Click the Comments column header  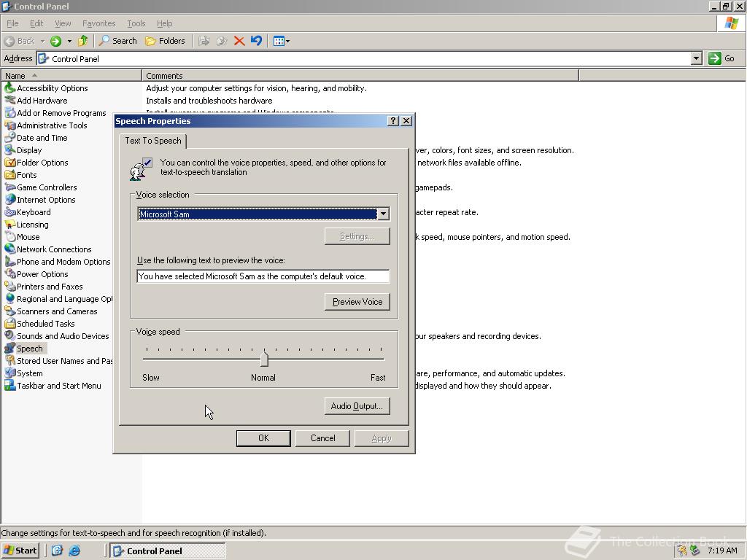click(x=360, y=76)
